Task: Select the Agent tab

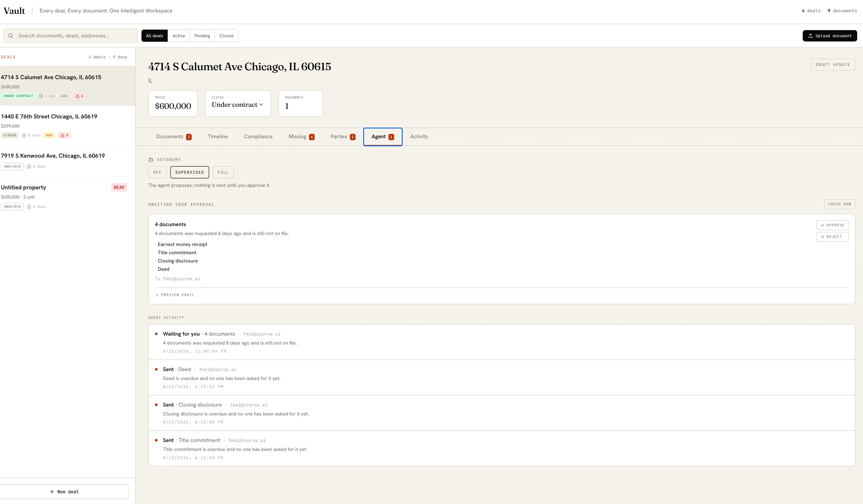Action: coord(383,136)
